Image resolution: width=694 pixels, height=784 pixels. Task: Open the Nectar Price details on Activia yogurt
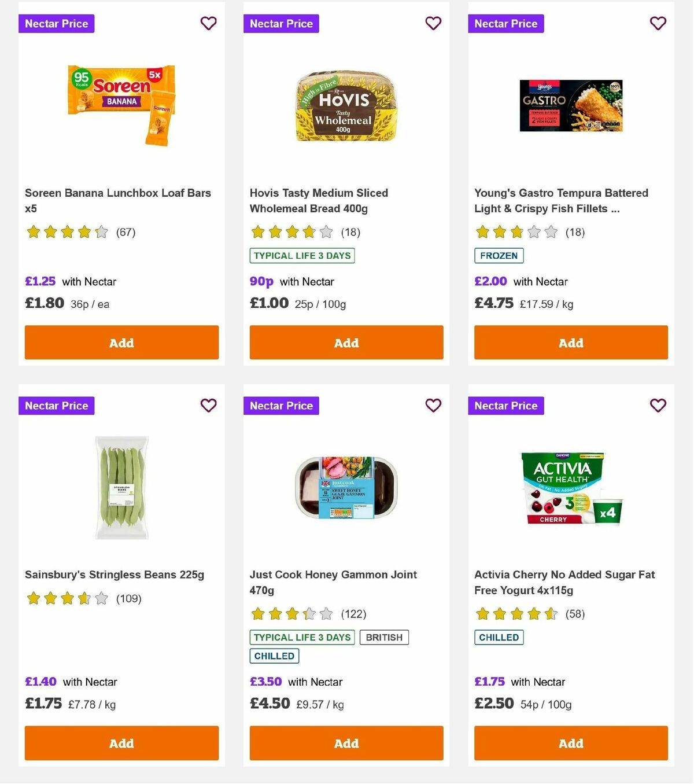[x=505, y=406]
